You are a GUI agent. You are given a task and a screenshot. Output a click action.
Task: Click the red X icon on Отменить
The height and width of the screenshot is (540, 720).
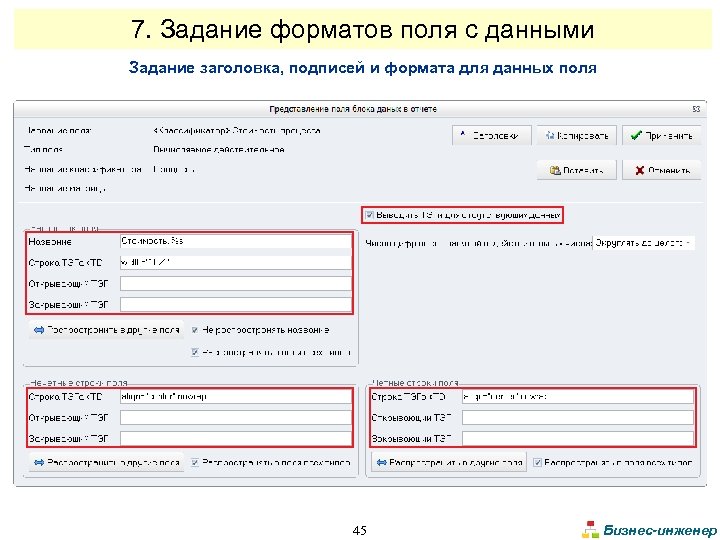tap(639, 170)
